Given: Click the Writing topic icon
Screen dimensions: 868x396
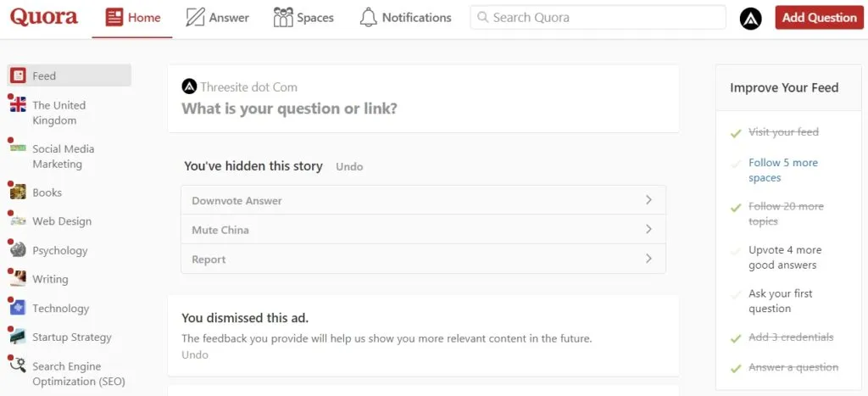Looking at the screenshot, I should click(x=18, y=279).
